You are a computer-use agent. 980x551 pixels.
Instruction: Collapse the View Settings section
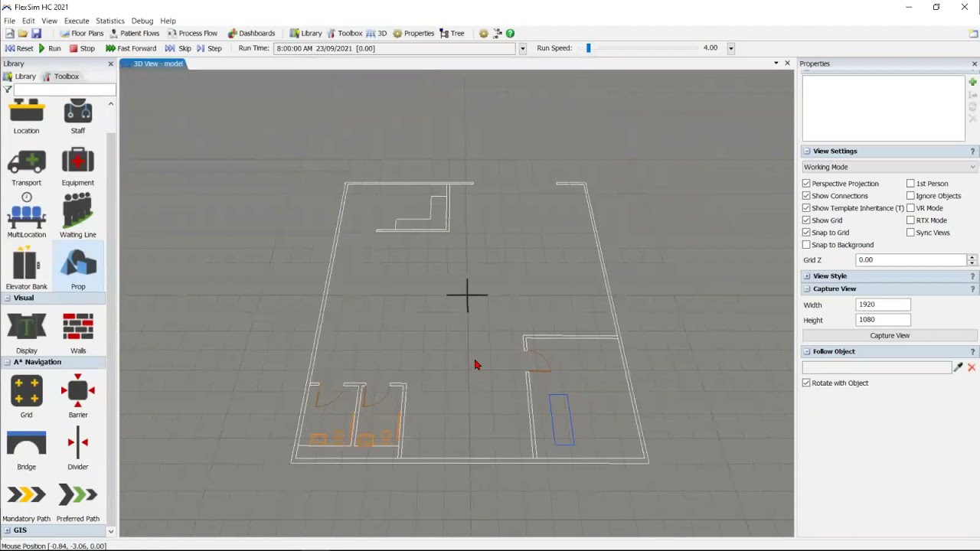tap(806, 152)
